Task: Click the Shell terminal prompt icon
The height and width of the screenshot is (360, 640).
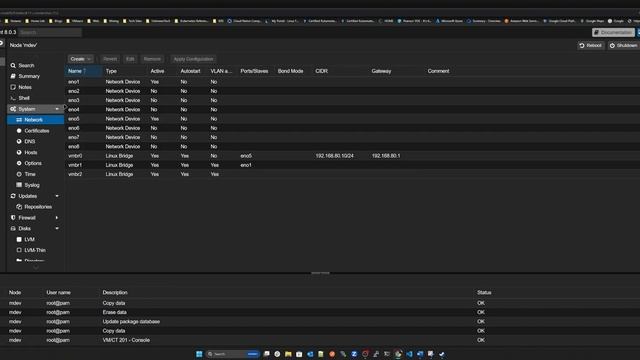Action: coord(13,98)
